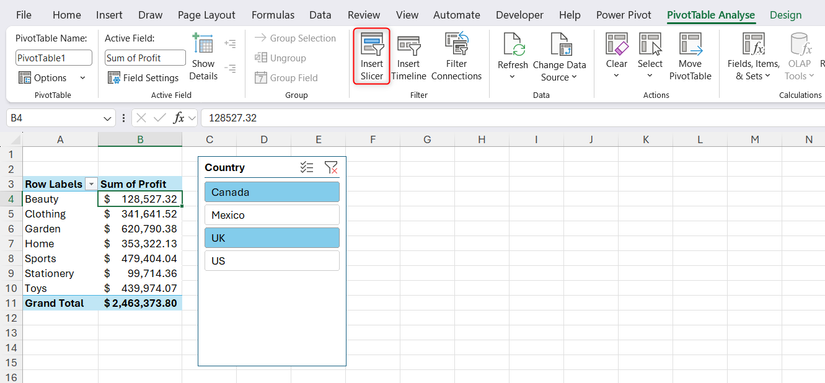Toggle Multi-Select in the Country slicer
Image resolution: width=825 pixels, height=383 pixels.
coord(307,168)
